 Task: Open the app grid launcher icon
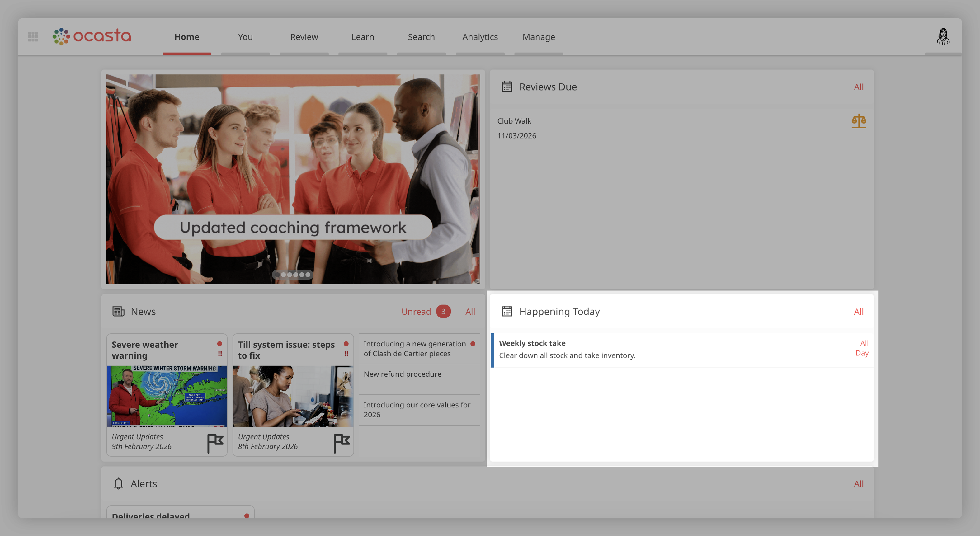pyautogui.click(x=33, y=37)
